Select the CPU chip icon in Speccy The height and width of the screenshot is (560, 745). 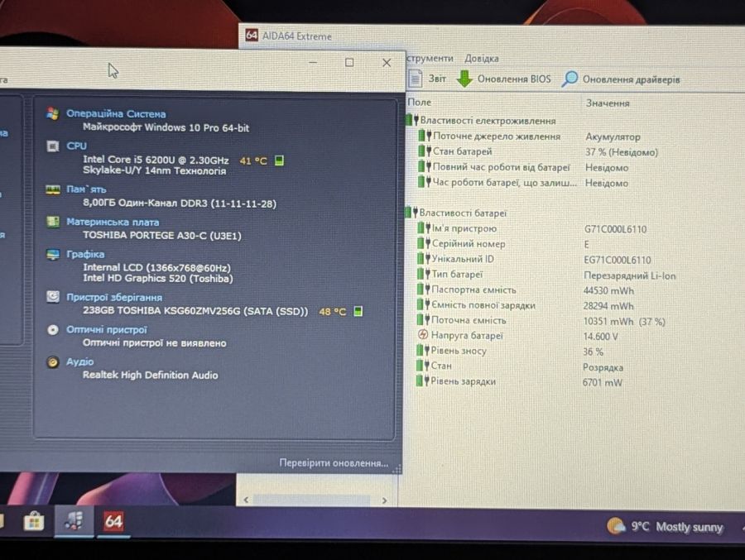53,146
